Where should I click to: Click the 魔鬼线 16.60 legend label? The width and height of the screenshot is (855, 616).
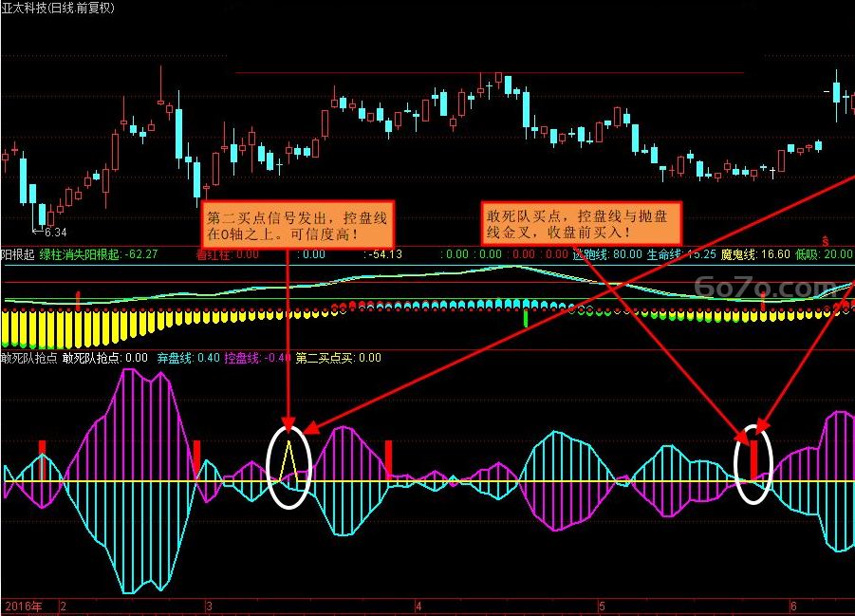pyautogui.click(x=755, y=254)
